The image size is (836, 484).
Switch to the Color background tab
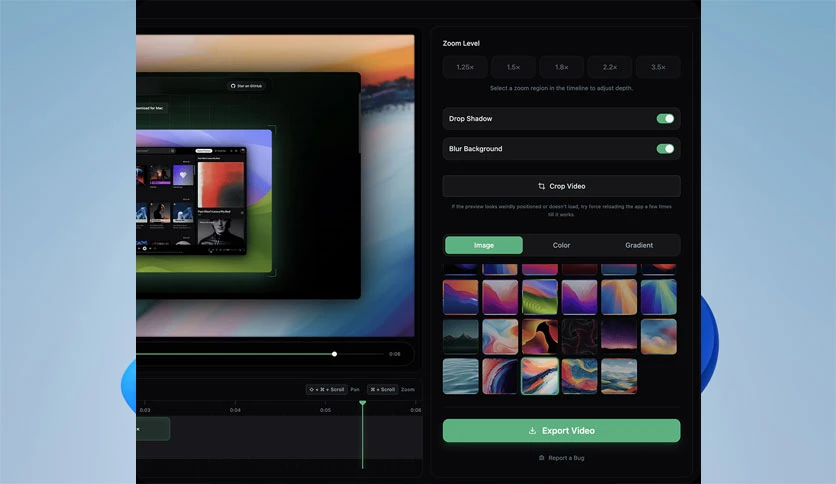[x=561, y=245]
